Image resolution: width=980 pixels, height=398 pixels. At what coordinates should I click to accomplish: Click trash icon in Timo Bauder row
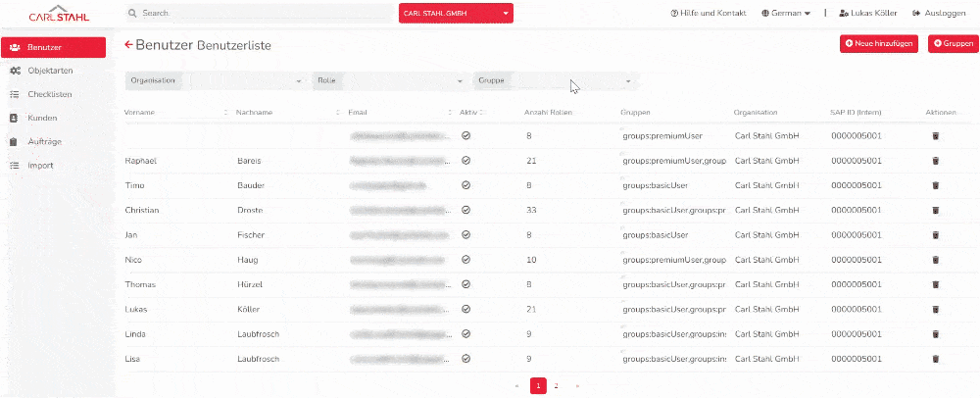935,185
